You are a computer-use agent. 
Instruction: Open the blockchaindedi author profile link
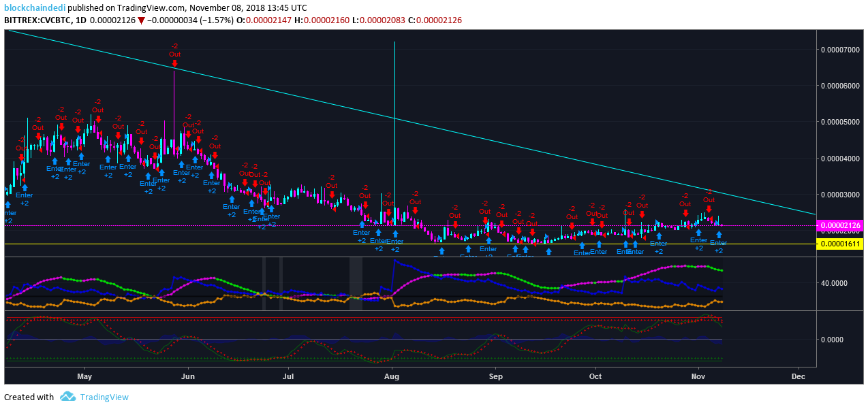coord(35,8)
